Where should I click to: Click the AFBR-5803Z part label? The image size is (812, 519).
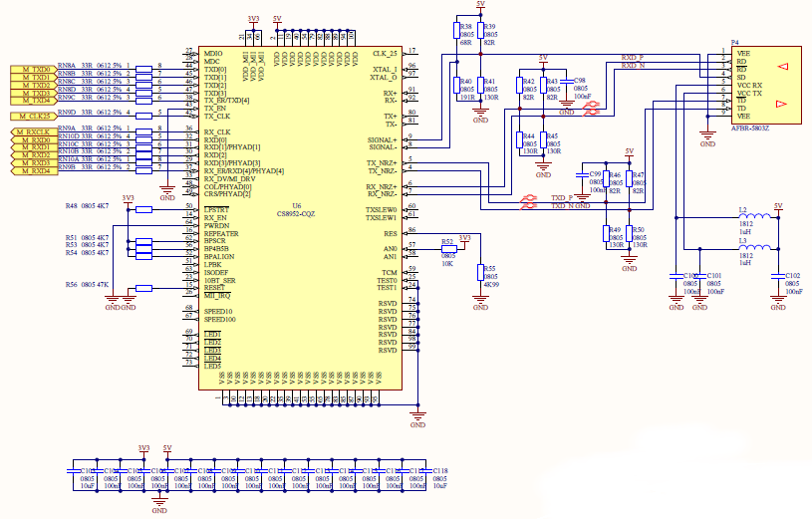pyautogui.click(x=750, y=128)
